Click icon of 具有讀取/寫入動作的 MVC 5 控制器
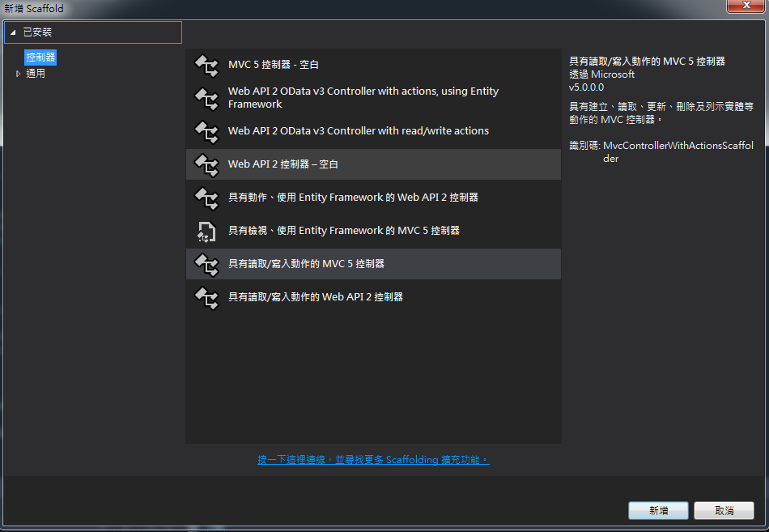Screen dimensions: 769x532 (206, 264)
